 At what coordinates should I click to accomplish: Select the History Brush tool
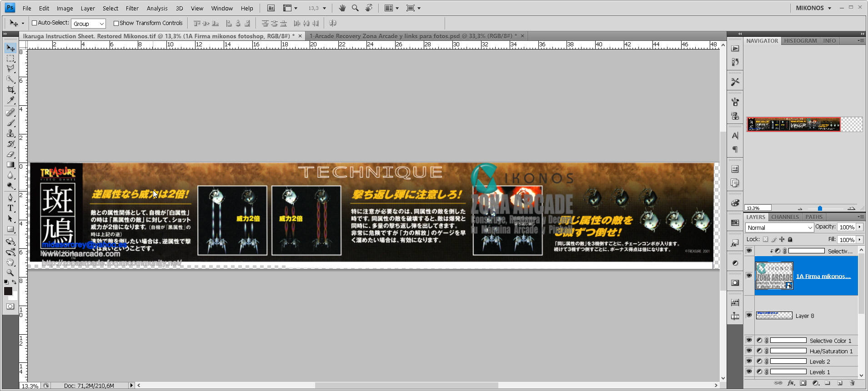(10, 144)
